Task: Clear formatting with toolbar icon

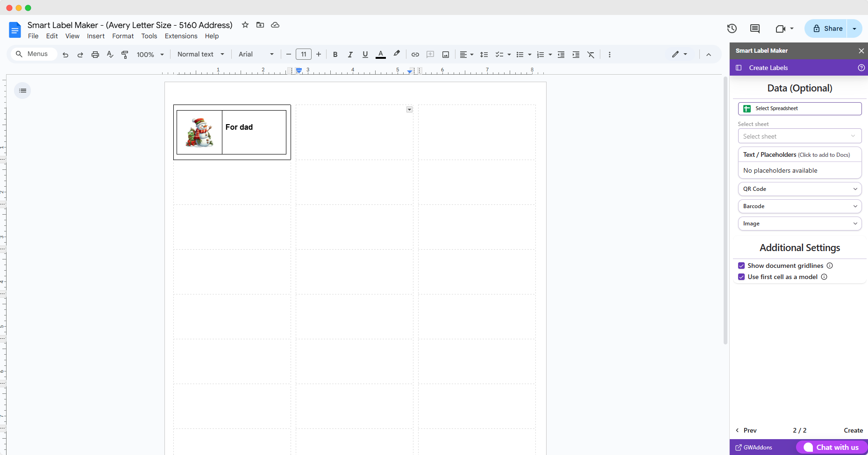Action: (591, 55)
